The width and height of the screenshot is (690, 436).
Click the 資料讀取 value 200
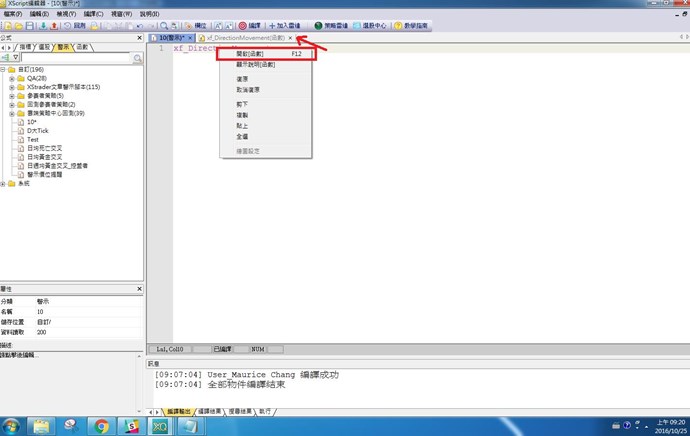88,332
